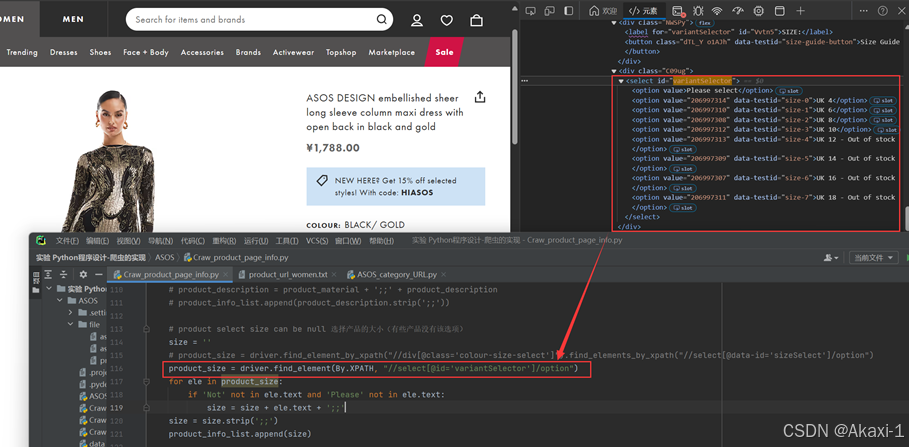The width and height of the screenshot is (909, 447).
Task: Collapse the div class NwSPy node
Action: 614,23
